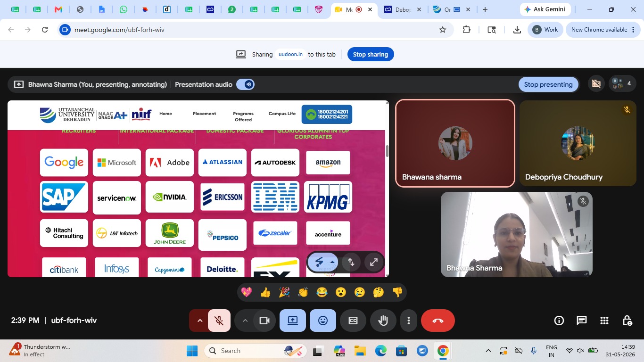Click the shared page vertical scrollbar

click(387, 151)
